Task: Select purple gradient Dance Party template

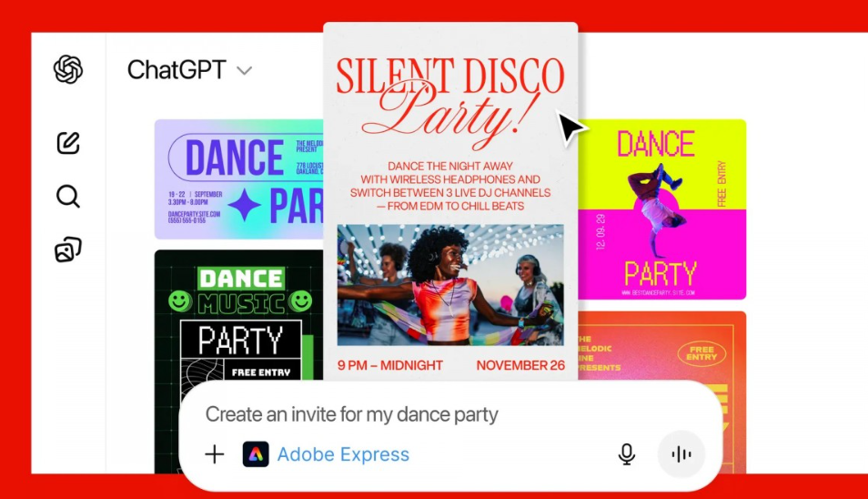Action: (238, 178)
